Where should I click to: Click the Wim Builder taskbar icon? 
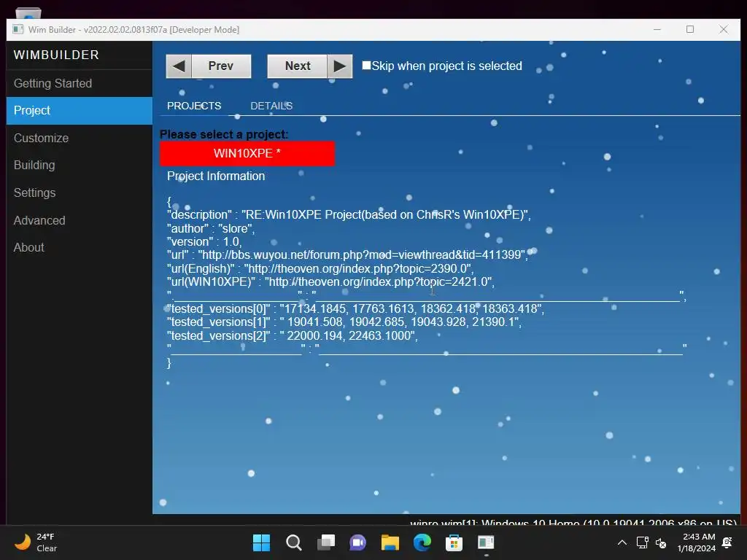point(486,542)
